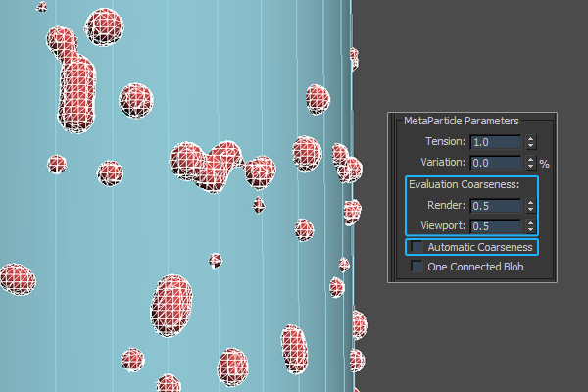The height and width of the screenshot is (392, 588).
Task: Click the One Connected Blob label text
Action: click(475, 267)
